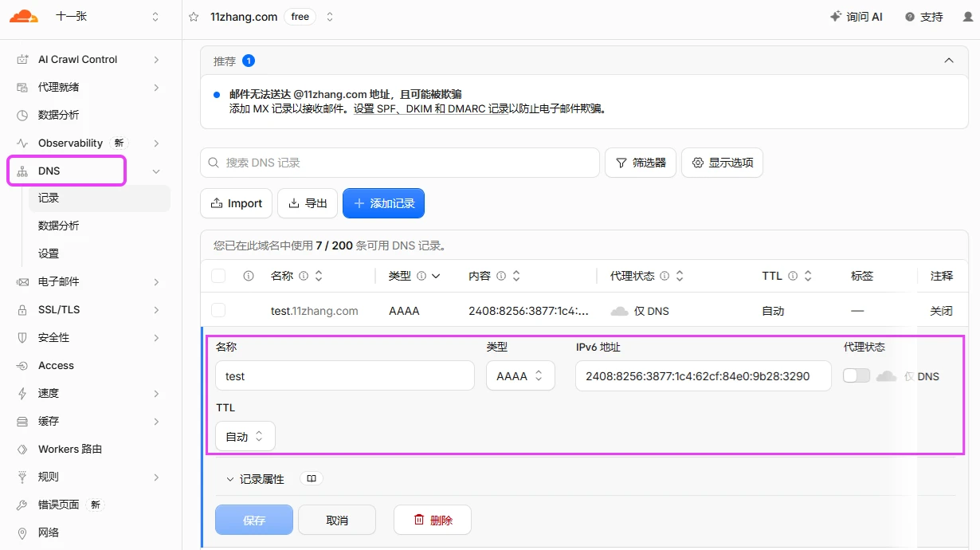Click the info icon beside 名称 column header
Viewport: 980px width, 550px height.
coord(304,276)
